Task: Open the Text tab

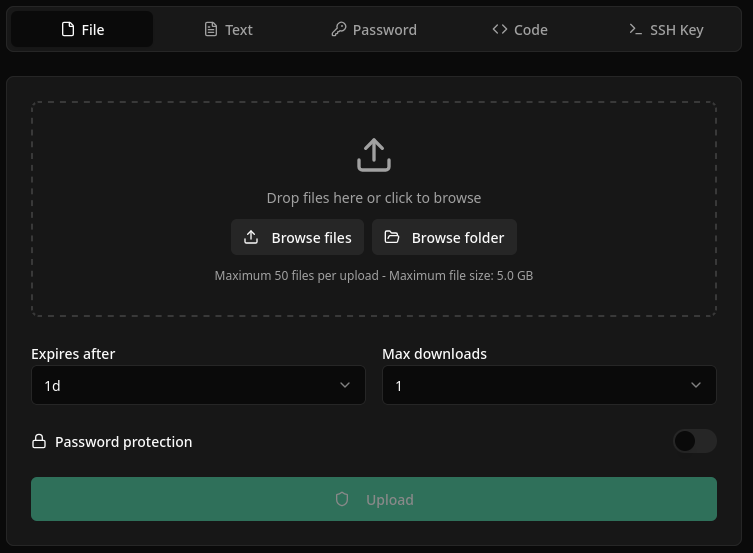Action: 229,29
